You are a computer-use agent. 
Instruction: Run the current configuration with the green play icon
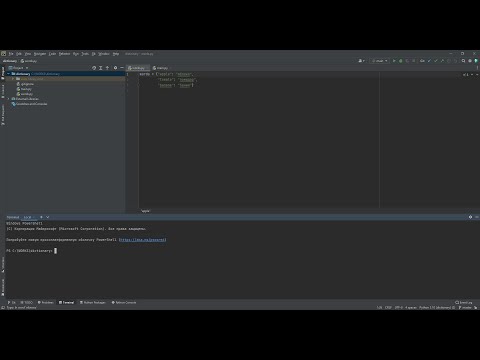[x=394, y=61]
